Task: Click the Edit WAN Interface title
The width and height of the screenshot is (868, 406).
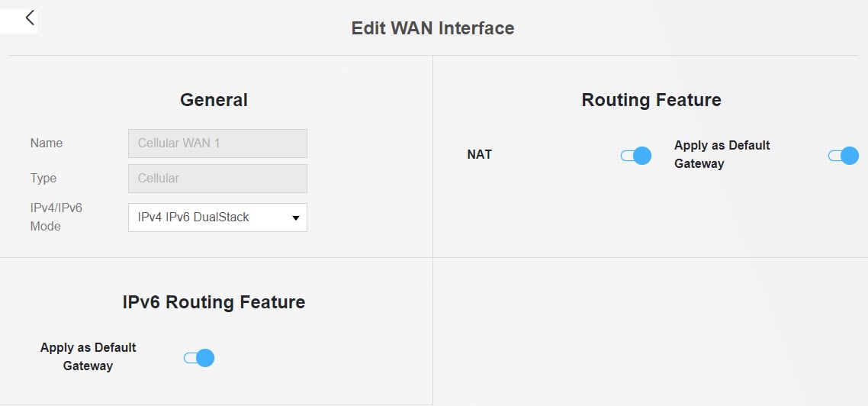Action: 432,28
